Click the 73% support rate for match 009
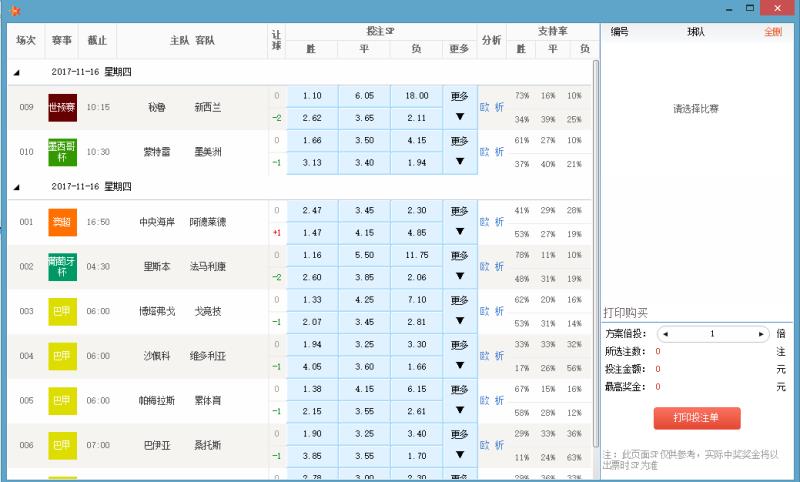 pyautogui.click(x=522, y=96)
